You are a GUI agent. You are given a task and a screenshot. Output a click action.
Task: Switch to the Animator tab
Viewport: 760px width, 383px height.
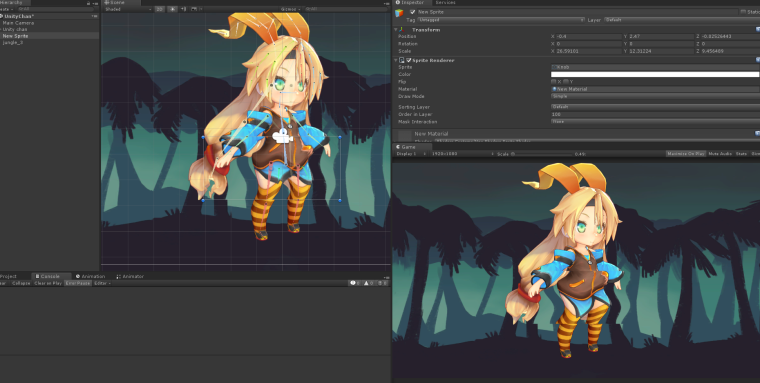click(x=130, y=276)
